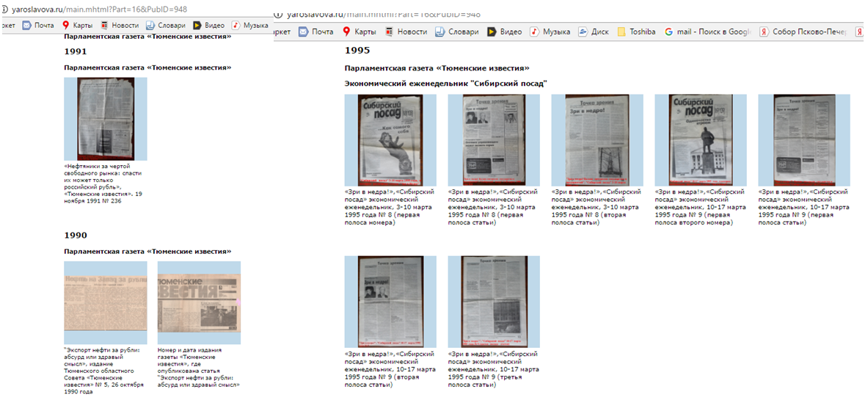Open the Видео bookmark in the right window

[504, 32]
